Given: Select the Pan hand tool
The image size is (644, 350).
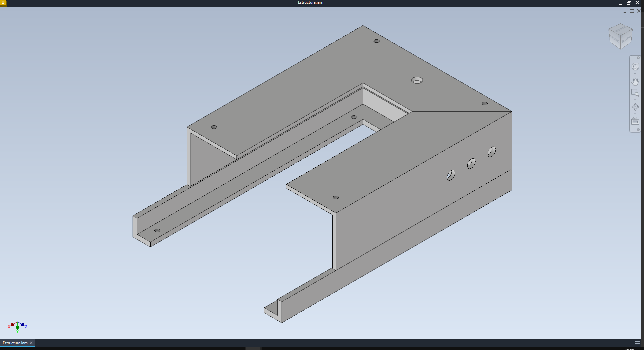Looking at the screenshot, I should [x=635, y=82].
